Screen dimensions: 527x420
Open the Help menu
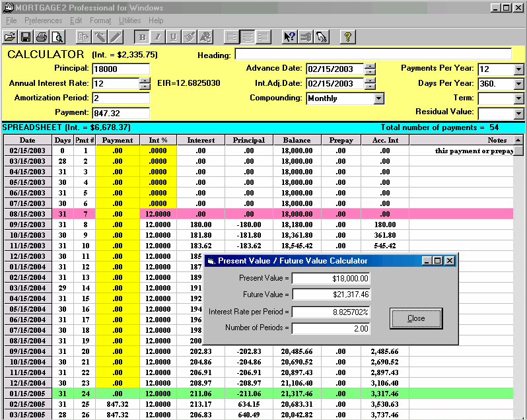(x=156, y=20)
